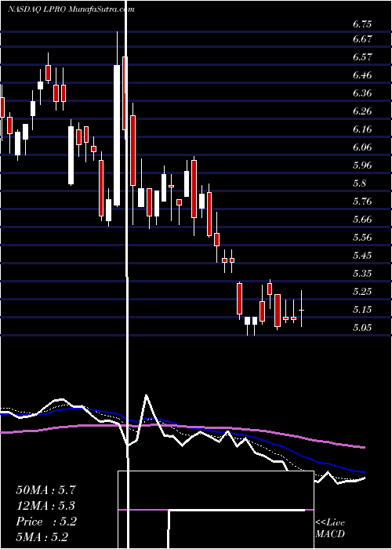The width and height of the screenshot is (392, 549).
Task: Click the 50MA : 5.7 reading
Action: click(x=45, y=489)
